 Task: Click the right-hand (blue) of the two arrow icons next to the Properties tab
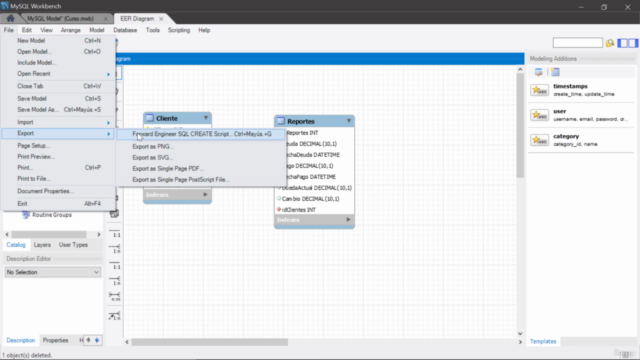pos(97,340)
